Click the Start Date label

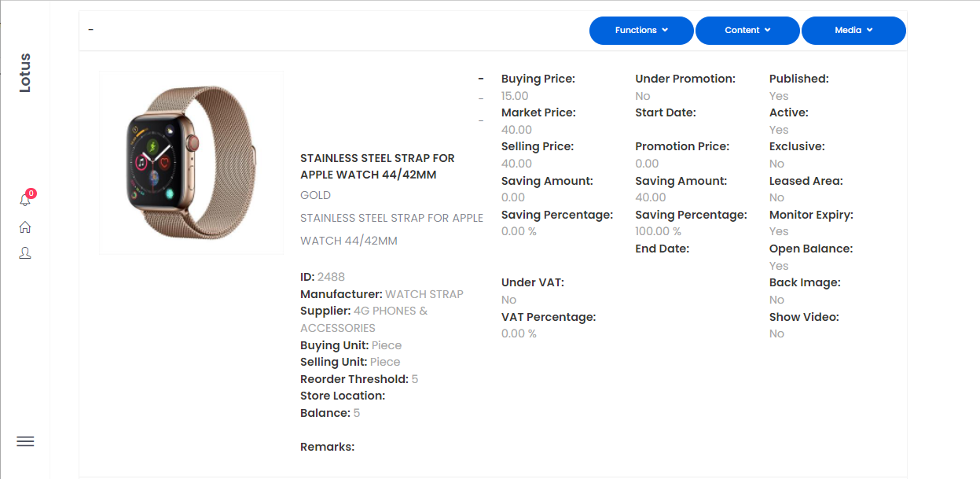coord(666,112)
